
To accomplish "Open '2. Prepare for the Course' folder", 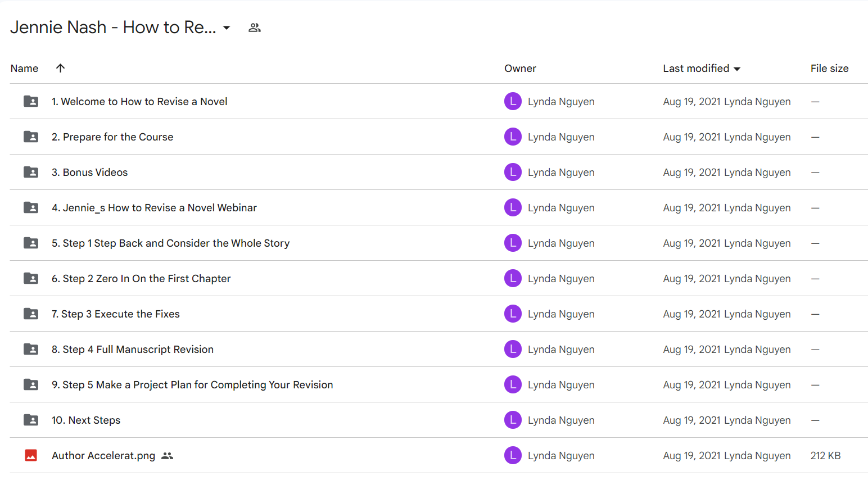I will [112, 137].
